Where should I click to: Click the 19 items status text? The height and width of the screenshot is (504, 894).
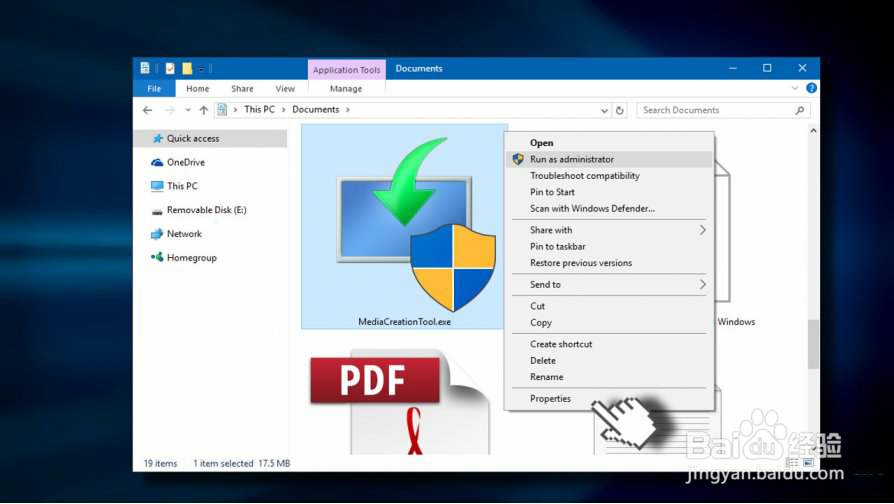(160, 464)
